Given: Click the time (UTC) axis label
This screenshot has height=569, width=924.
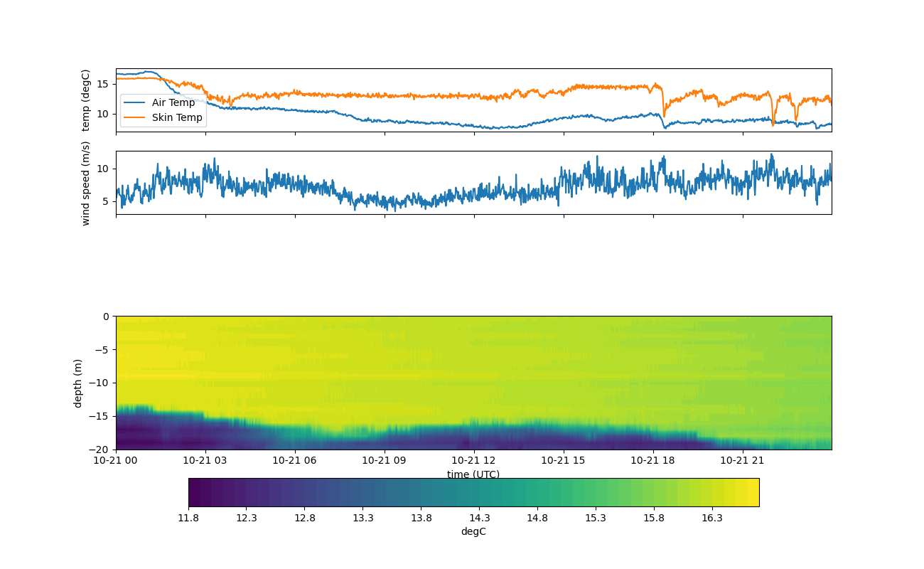Looking at the screenshot, I should 473,474.
